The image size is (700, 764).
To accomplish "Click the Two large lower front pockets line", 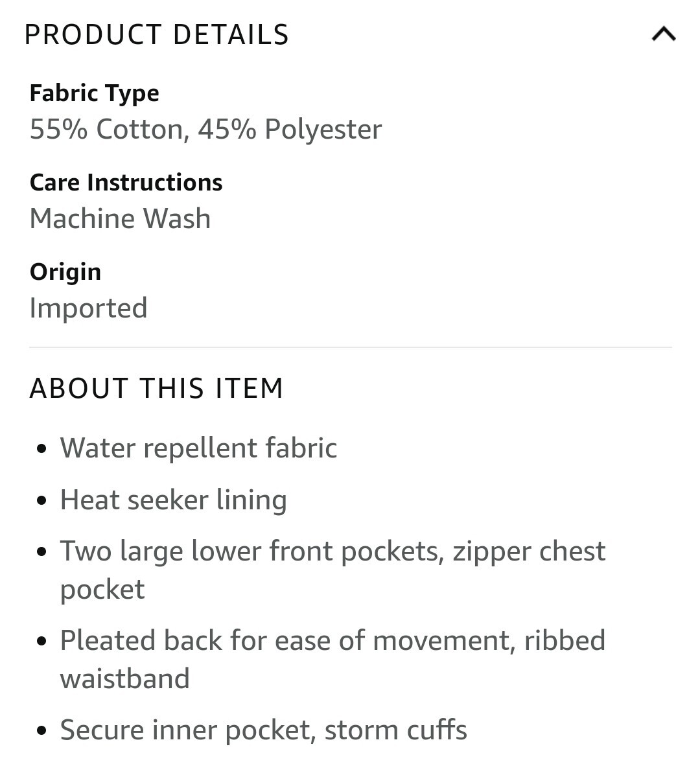I will pyautogui.click(x=332, y=551).
